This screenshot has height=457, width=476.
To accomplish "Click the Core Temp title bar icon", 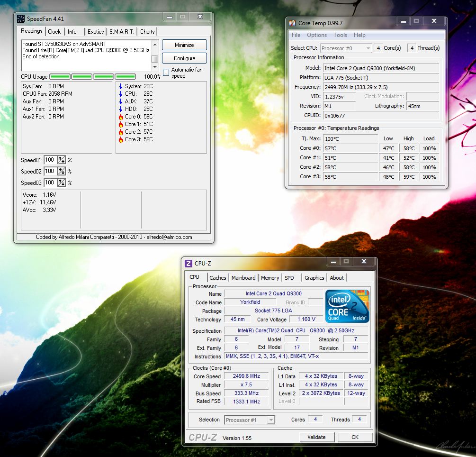I will (292, 23).
